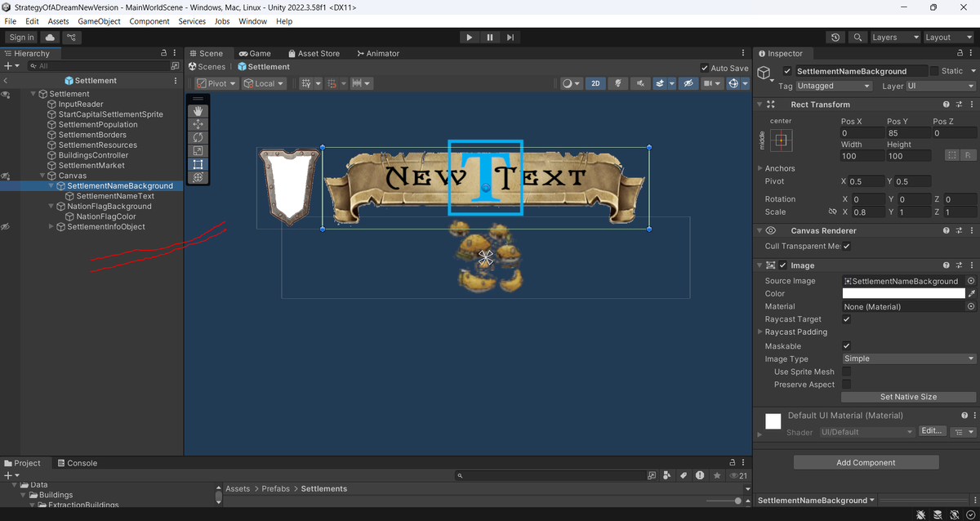The height and width of the screenshot is (521, 980).
Task: Collapse the Canvas node in Hierarchy
Action: point(42,176)
